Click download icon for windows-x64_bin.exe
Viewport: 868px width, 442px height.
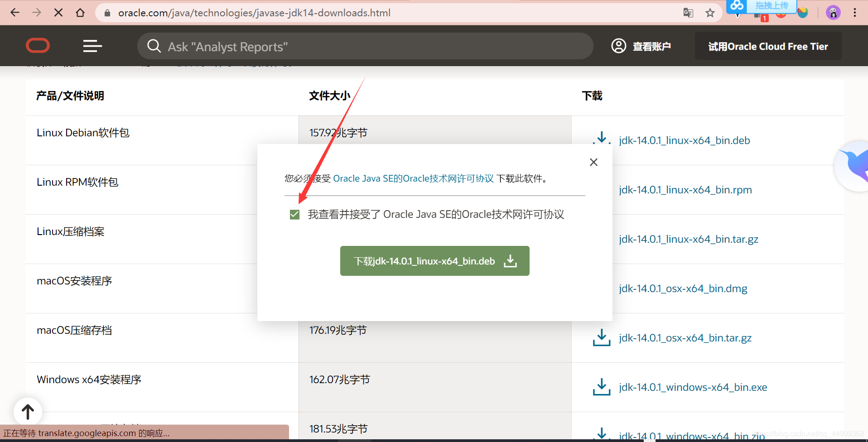602,387
